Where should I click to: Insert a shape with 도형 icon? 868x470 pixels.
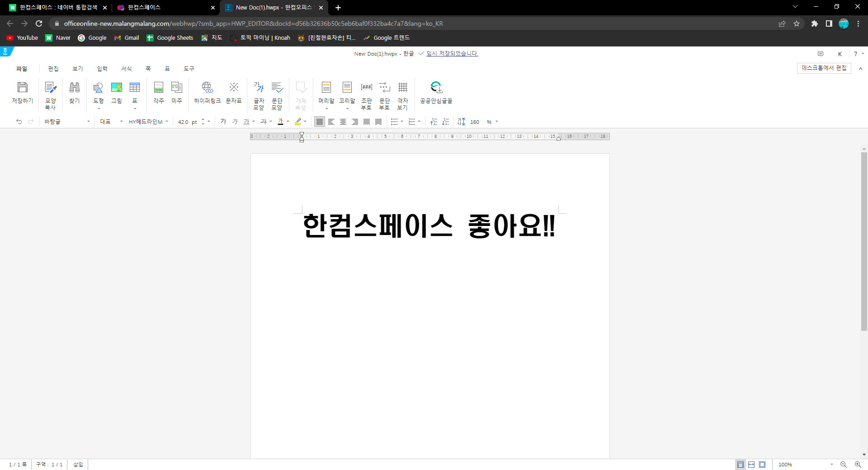(x=98, y=87)
